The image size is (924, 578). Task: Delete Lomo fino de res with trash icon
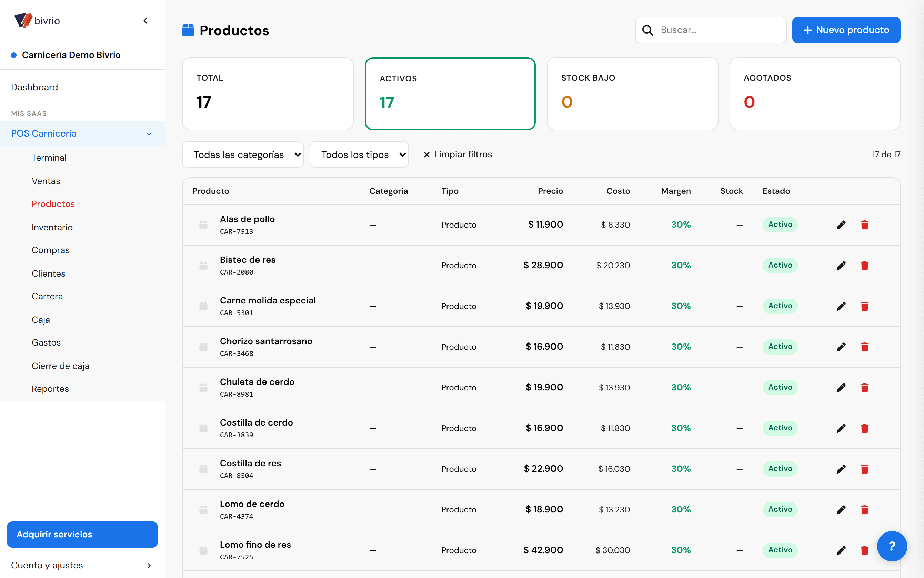864,550
